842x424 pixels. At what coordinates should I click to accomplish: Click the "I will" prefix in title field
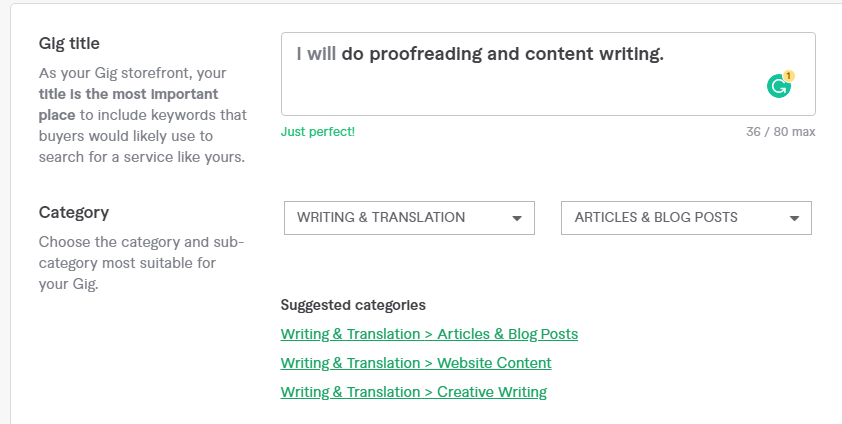click(316, 54)
